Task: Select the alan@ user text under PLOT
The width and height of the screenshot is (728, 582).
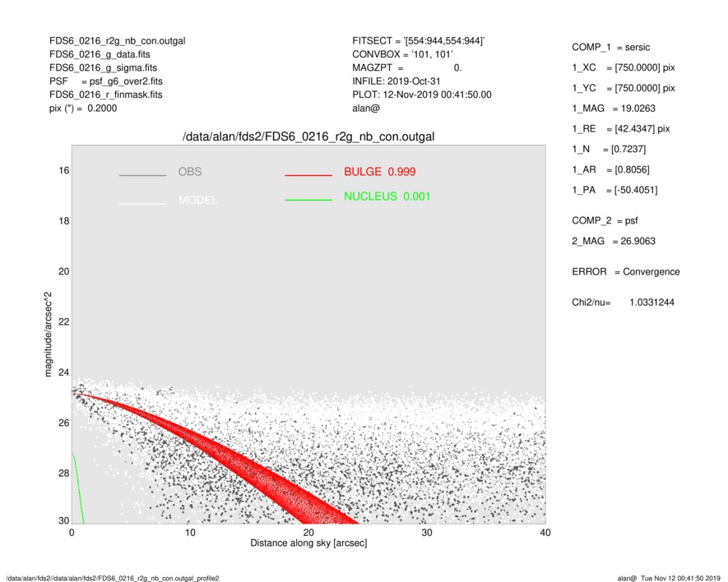Action: [x=366, y=109]
